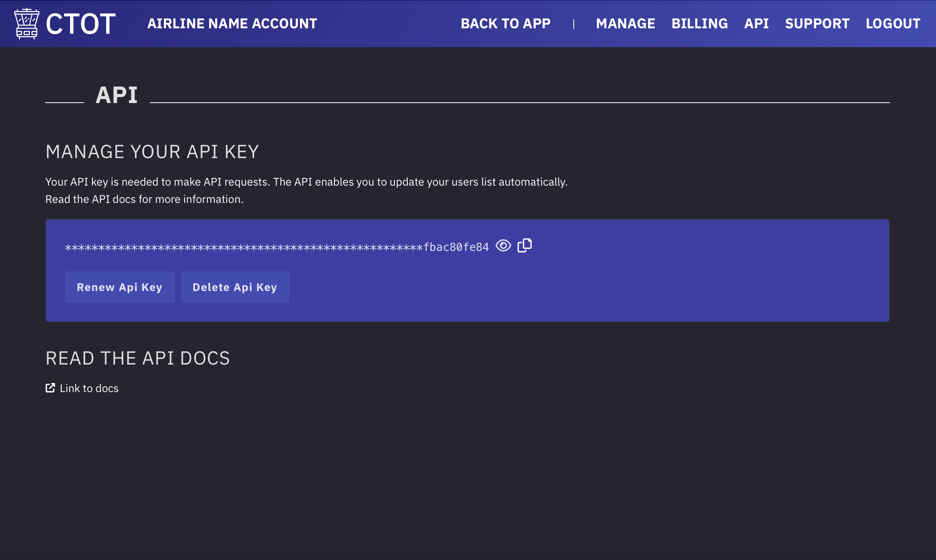The image size is (936, 560).
Task: Follow the Link to docs
Action: 89,388
